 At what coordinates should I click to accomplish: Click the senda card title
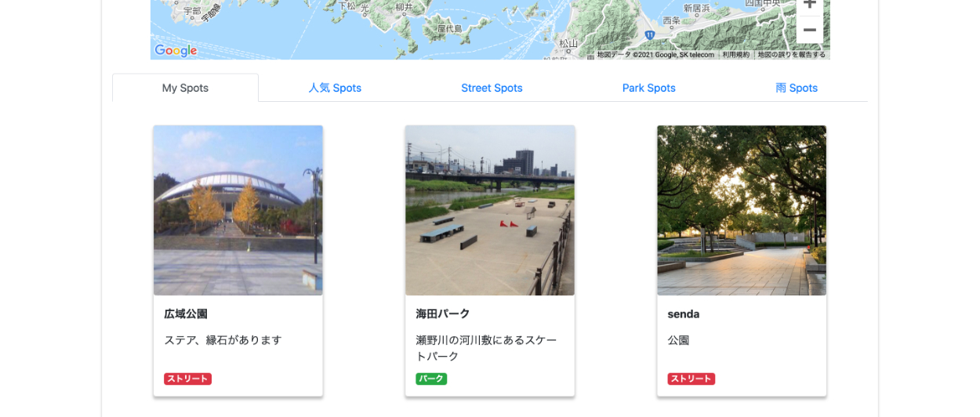tap(684, 314)
